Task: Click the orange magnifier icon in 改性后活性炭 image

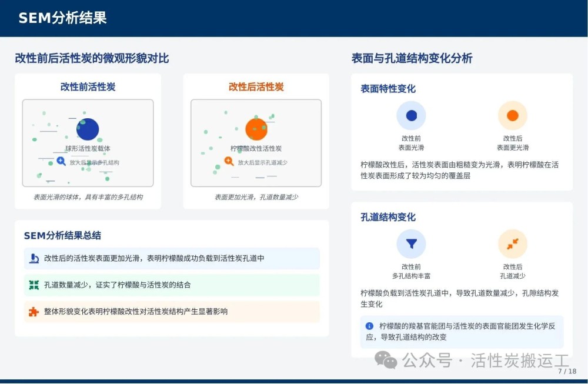Action: click(229, 161)
